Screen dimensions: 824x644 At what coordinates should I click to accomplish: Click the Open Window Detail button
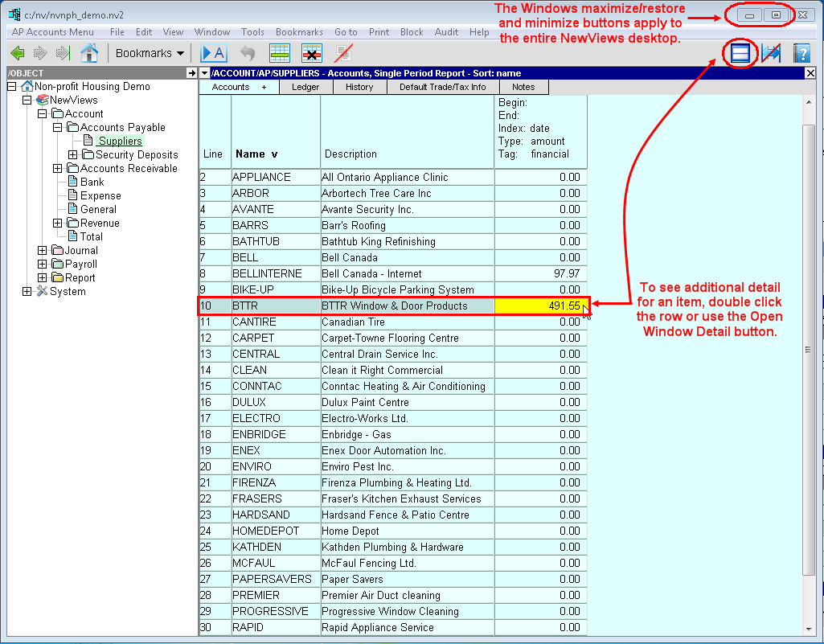click(x=740, y=53)
